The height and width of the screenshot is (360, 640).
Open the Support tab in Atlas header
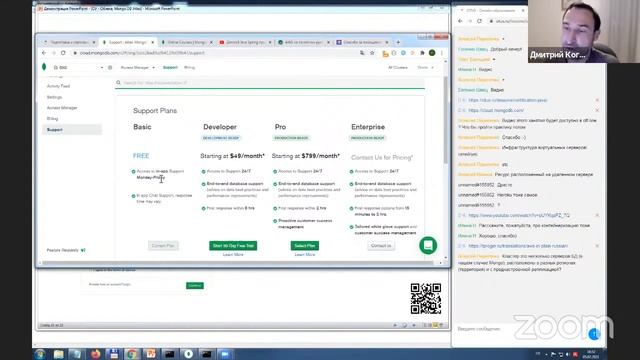coord(170,67)
